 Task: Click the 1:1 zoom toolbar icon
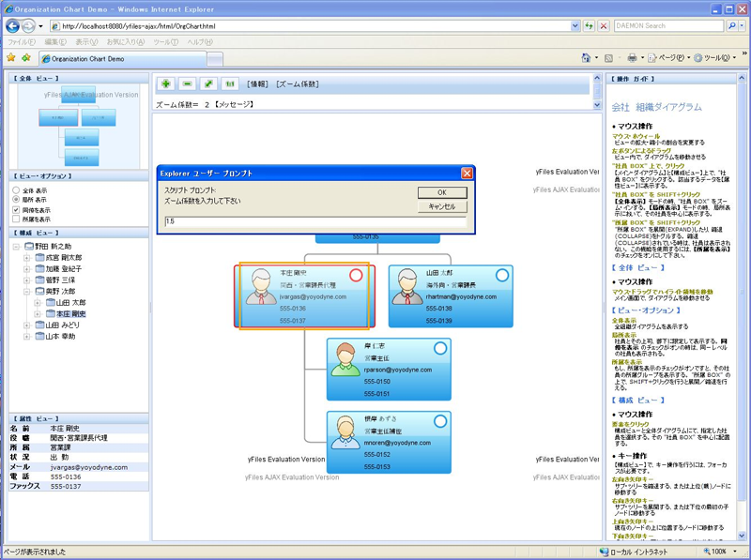point(229,83)
